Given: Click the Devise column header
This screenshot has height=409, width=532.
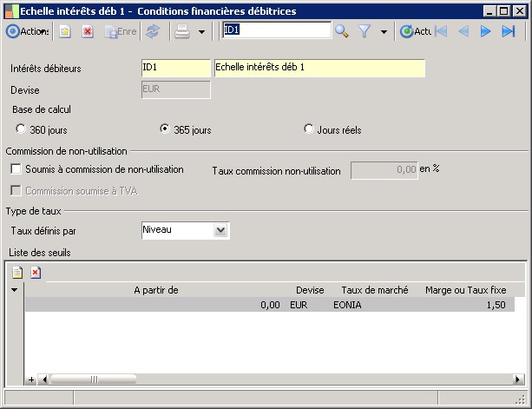Looking at the screenshot, I should coord(310,290).
